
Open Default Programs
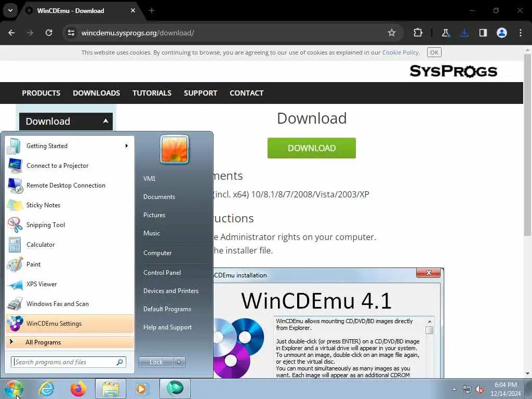[167, 309]
